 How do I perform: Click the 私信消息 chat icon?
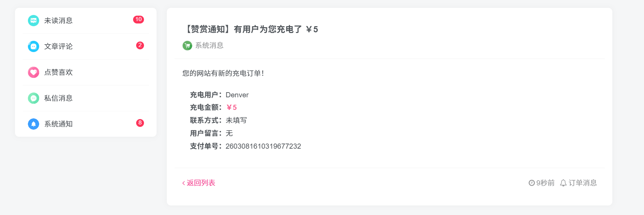click(33, 98)
